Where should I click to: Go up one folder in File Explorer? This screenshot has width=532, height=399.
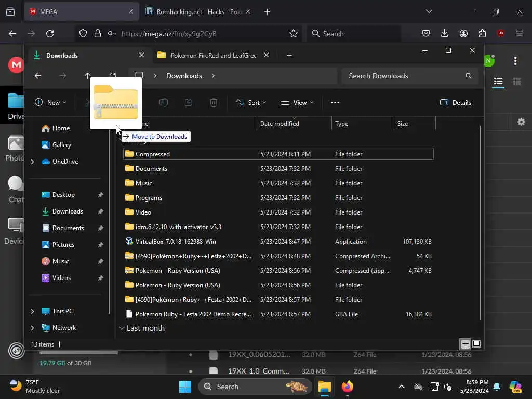(87, 76)
